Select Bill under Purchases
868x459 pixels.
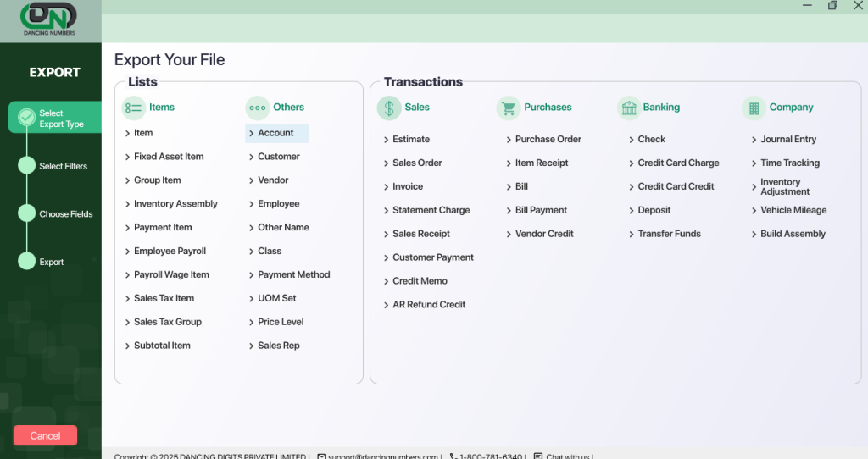[x=521, y=187]
